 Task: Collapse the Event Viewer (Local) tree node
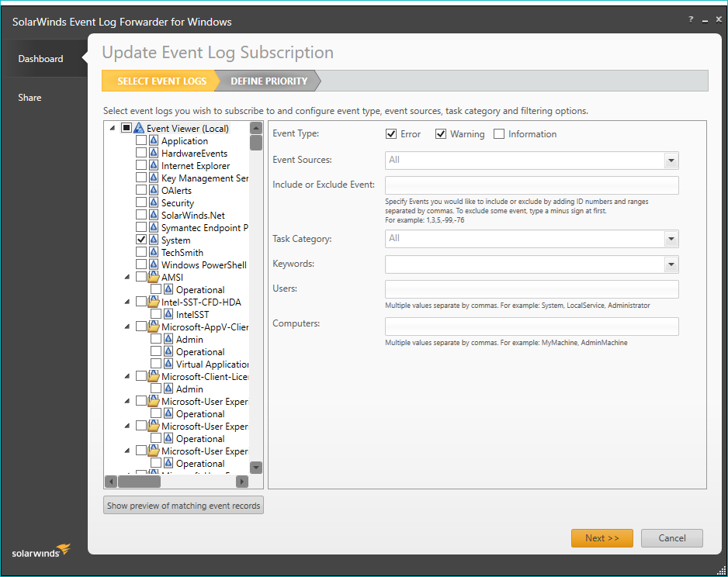[113, 129]
